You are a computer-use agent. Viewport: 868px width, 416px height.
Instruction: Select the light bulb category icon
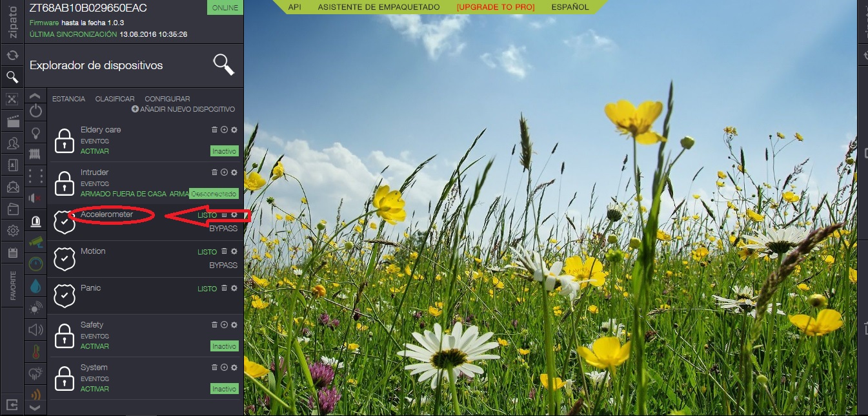coord(35,132)
